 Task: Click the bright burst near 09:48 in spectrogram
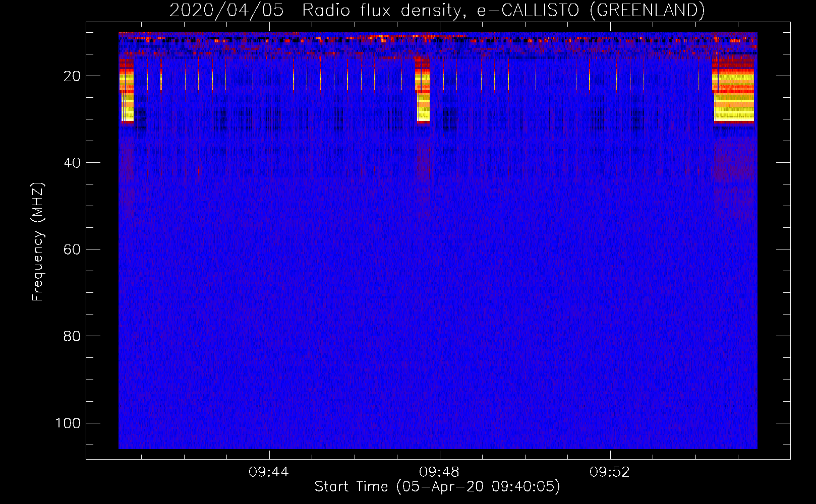(422, 90)
